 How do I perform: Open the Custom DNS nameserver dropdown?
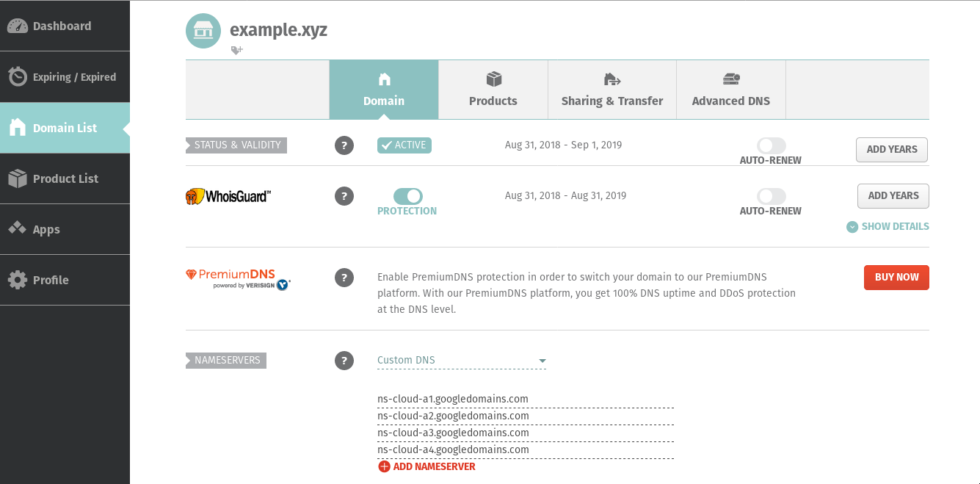tap(461, 361)
